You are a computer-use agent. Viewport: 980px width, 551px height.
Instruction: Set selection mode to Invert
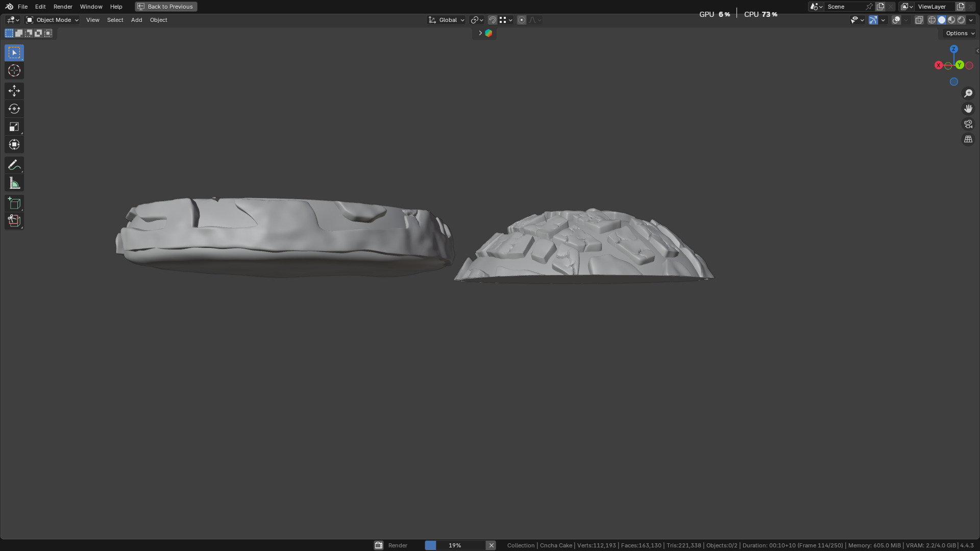tap(38, 33)
